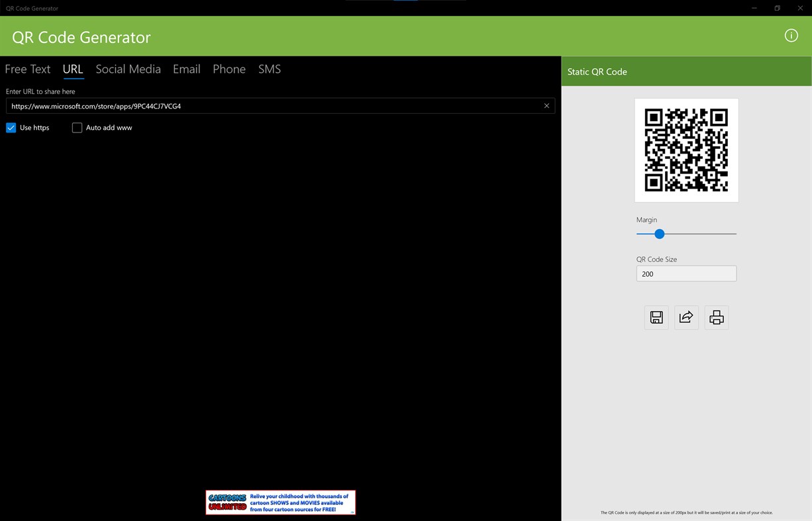Click inside the QR Code Size field

686,273
